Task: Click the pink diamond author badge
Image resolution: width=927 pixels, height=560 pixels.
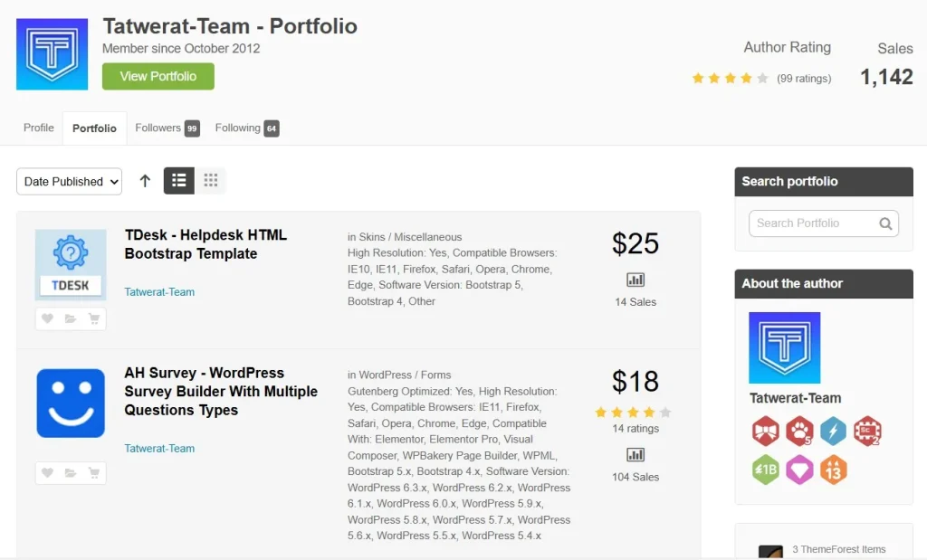Action: pos(799,470)
